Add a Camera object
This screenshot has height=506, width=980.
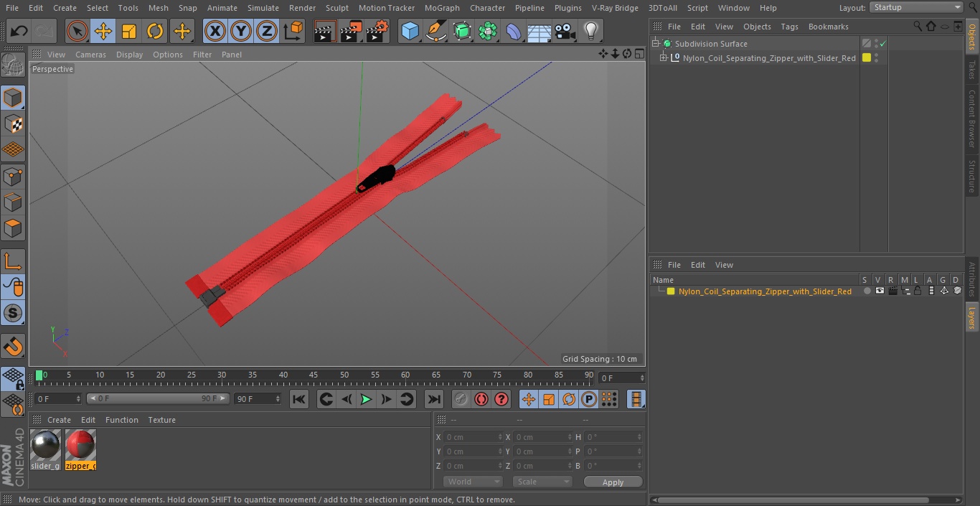565,31
